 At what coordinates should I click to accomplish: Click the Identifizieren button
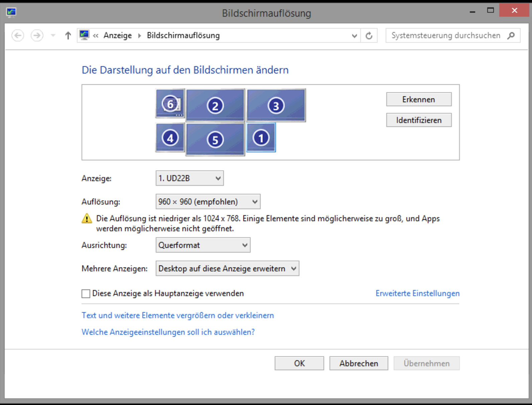pyautogui.click(x=419, y=120)
